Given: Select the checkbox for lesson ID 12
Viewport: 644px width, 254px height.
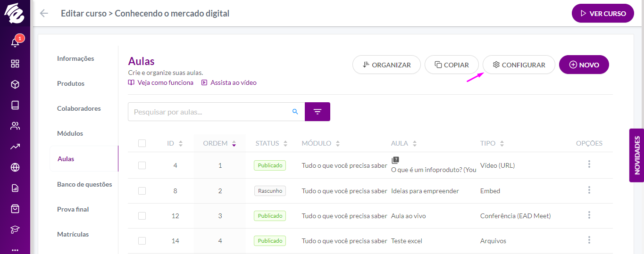Looking at the screenshot, I should pos(142,216).
